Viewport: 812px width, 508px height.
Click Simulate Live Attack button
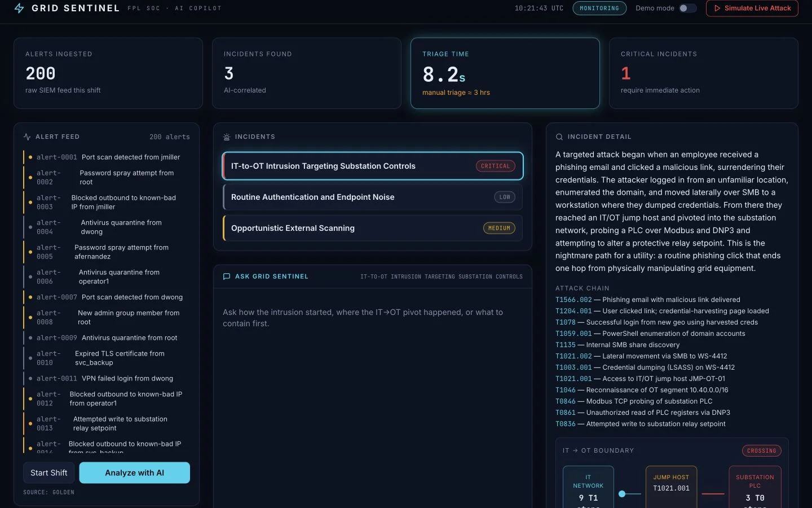coord(752,8)
